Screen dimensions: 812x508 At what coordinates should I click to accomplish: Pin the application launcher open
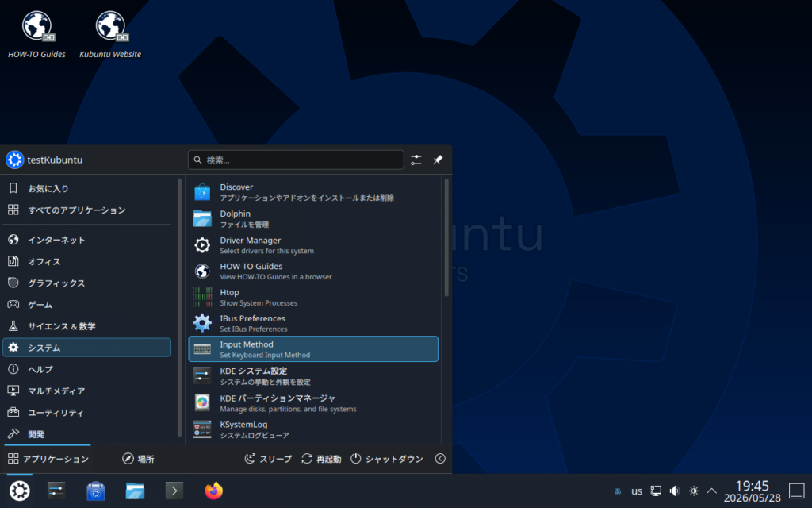pyautogui.click(x=438, y=160)
